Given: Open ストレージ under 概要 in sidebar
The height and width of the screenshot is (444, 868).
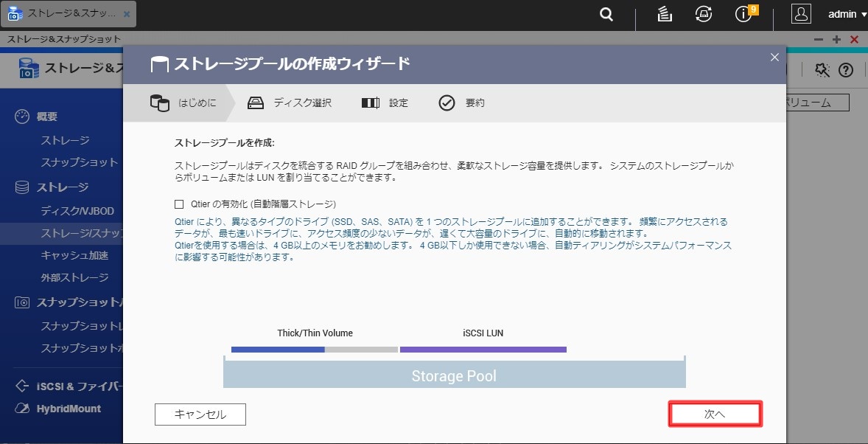Looking at the screenshot, I should tap(65, 140).
